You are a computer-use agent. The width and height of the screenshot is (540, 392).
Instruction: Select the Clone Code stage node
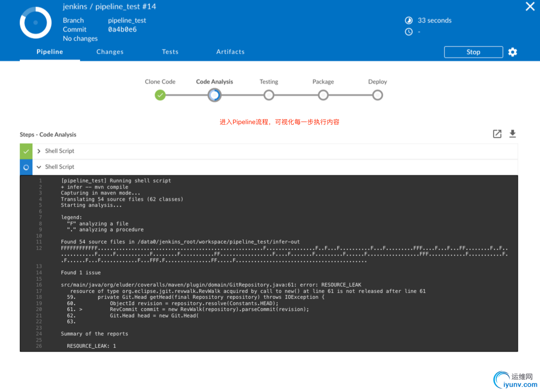point(160,95)
